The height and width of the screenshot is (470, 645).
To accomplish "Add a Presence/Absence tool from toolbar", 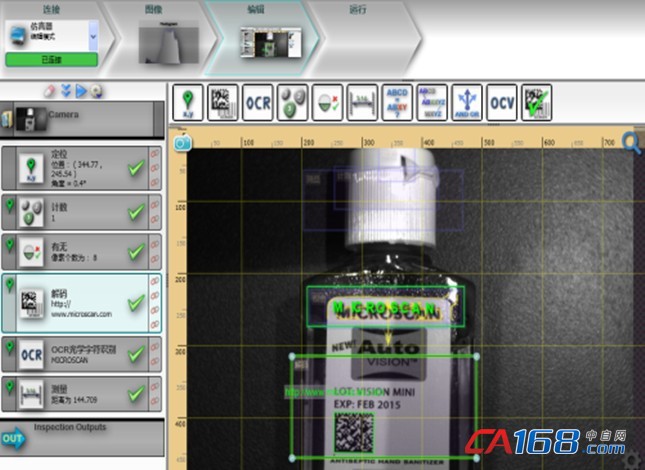I will pos(327,102).
